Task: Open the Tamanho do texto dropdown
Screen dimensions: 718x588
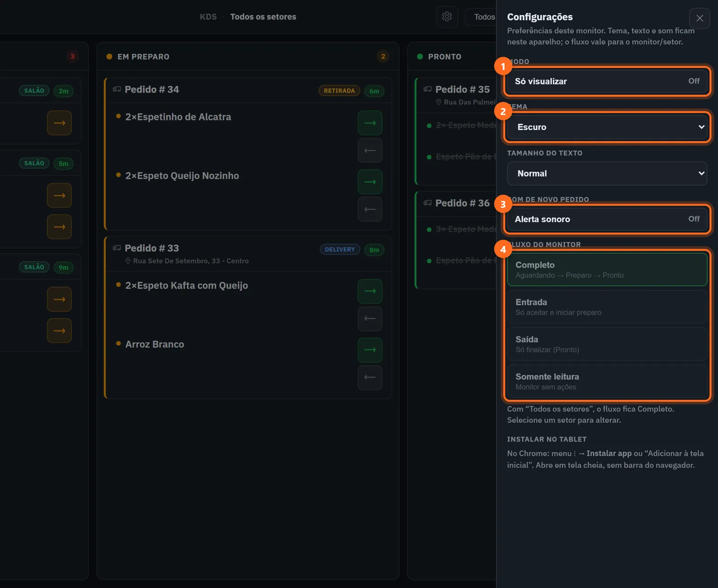Action: pos(607,174)
